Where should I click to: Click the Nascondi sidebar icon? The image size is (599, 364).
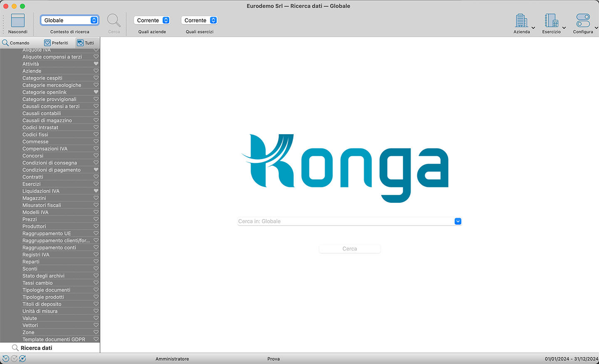[18, 20]
